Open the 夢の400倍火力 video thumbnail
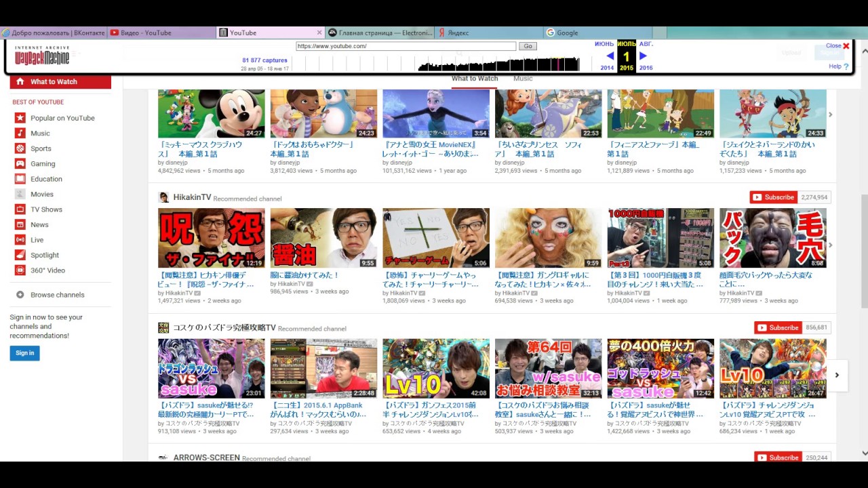This screenshot has width=868, height=488. [x=660, y=369]
